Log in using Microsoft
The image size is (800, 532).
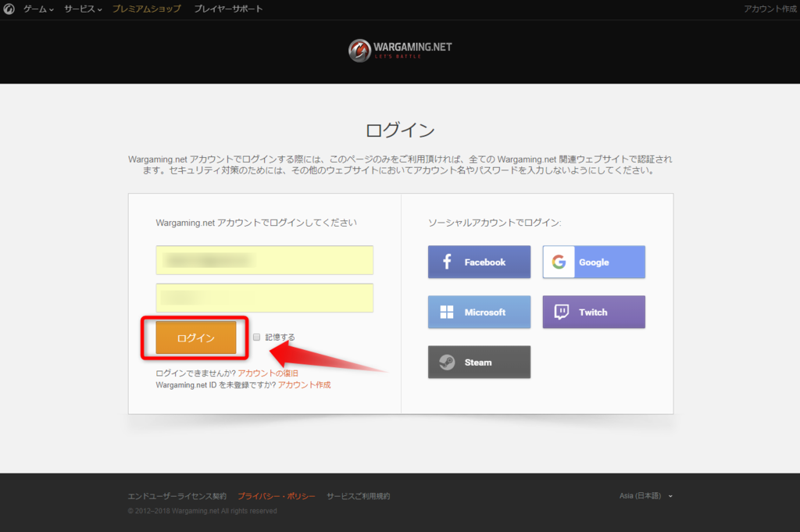pyautogui.click(x=479, y=312)
